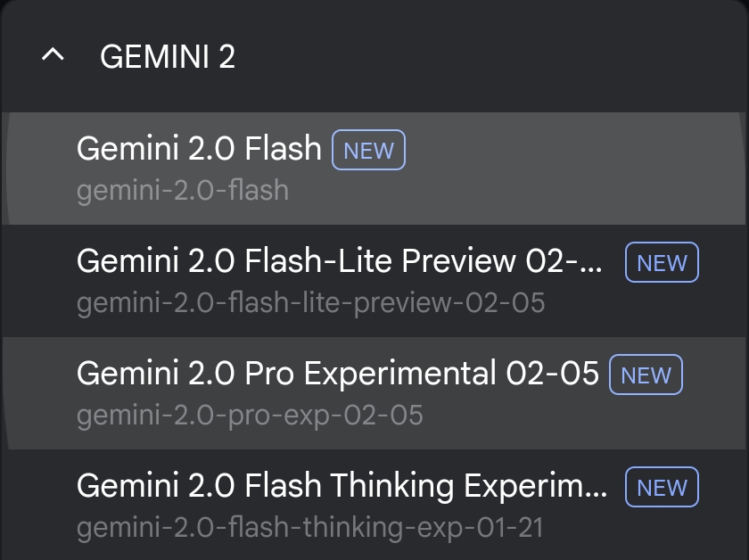
Task: Click NEW badge beside Flash Thinking Experim
Action: (x=662, y=487)
